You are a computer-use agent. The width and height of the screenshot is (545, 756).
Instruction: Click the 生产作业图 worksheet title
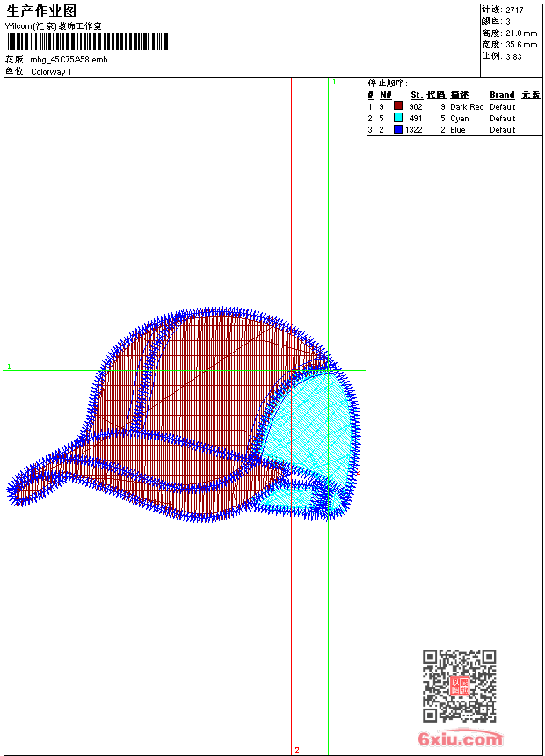tap(41, 11)
